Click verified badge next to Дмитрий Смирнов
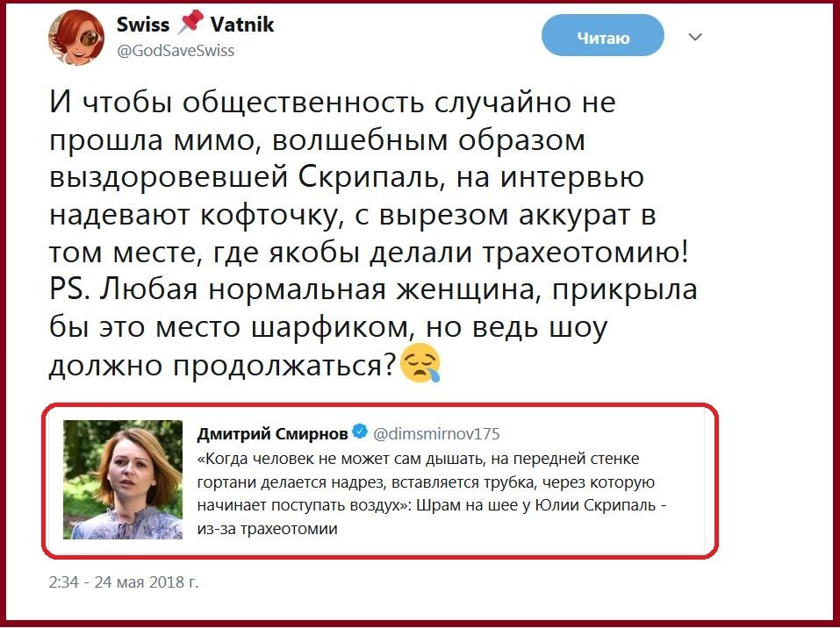The width and height of the screenshot is (840, 628). [360, 432]
